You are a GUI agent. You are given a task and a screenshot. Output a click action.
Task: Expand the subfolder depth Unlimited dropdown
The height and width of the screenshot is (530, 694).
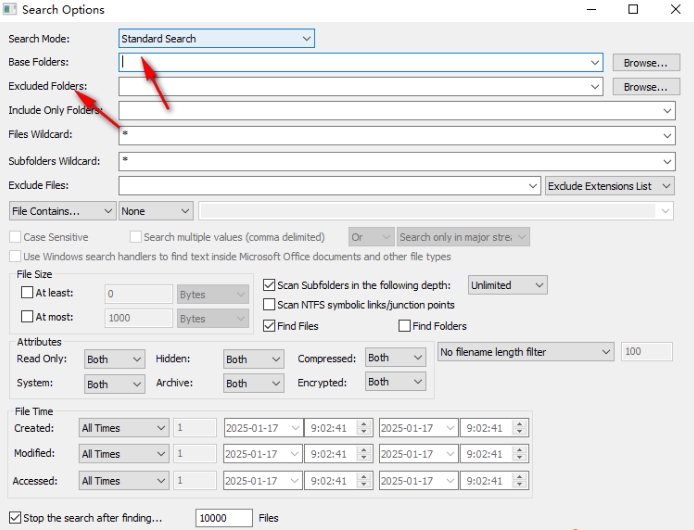pyautogui.click(x=507, y=285)
